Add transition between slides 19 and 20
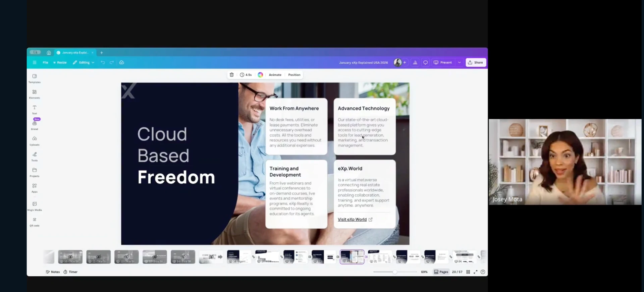644x292 pixels. 338,257
